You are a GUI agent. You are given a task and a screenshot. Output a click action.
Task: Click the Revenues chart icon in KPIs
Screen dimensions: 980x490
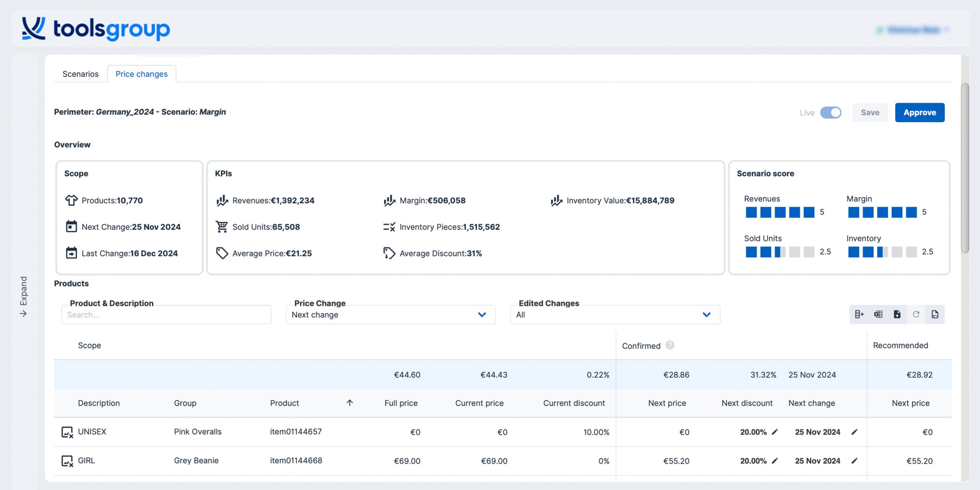[x=222, y=200]
